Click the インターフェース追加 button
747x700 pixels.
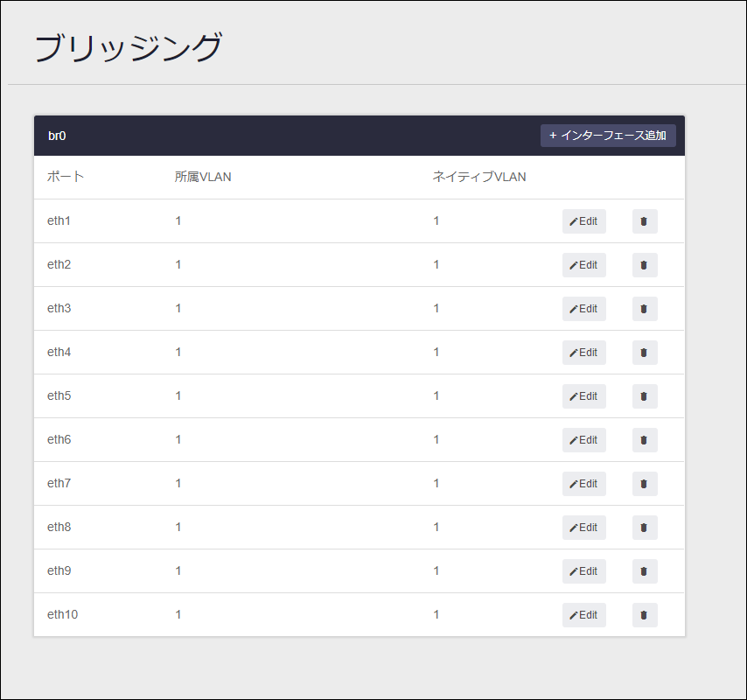[x=608, y=136]
